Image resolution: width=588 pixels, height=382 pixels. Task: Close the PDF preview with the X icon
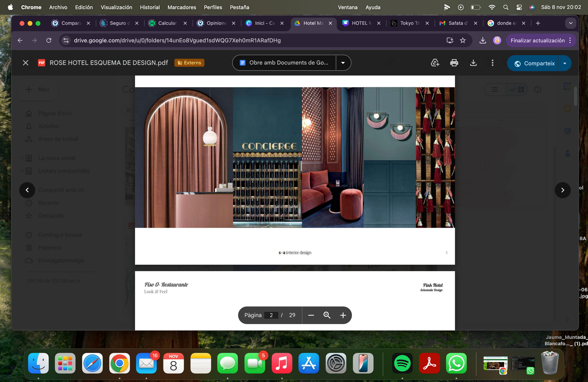tap(26, 63)
